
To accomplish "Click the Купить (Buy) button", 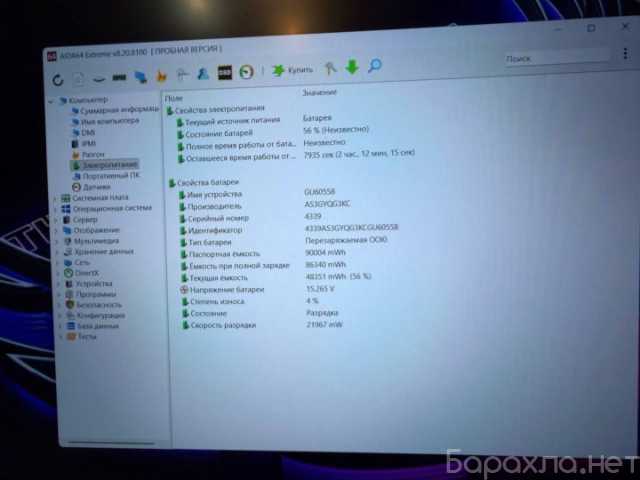I will tap(292, 70).
